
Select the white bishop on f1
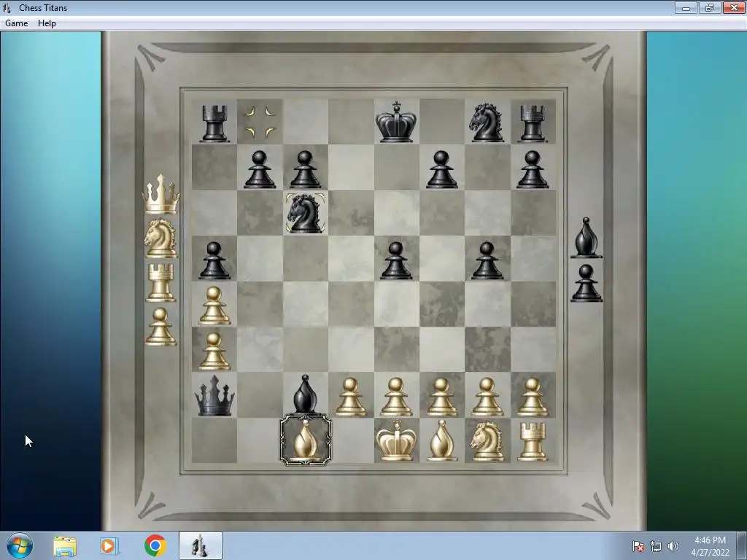pyautogui.click(x=441, y=440)
